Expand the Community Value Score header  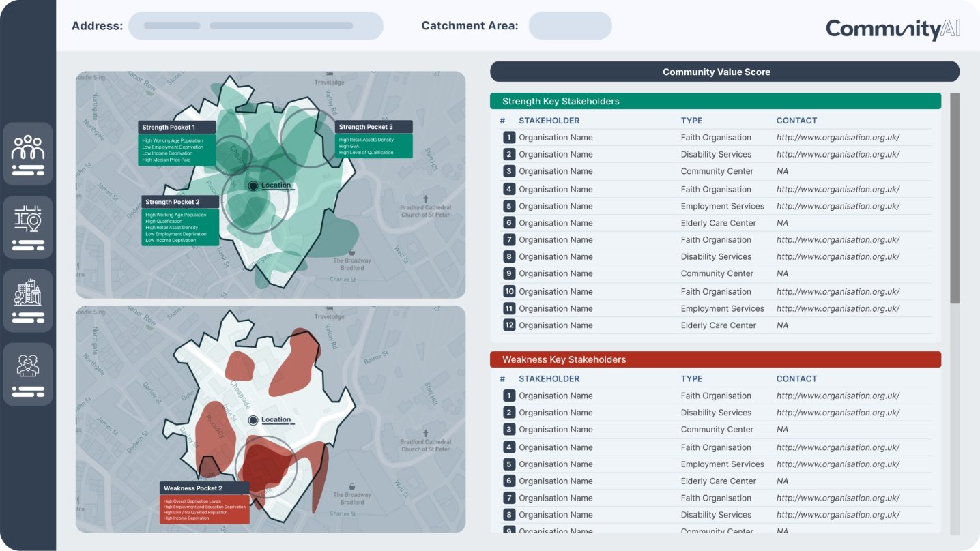coord(715,72)
